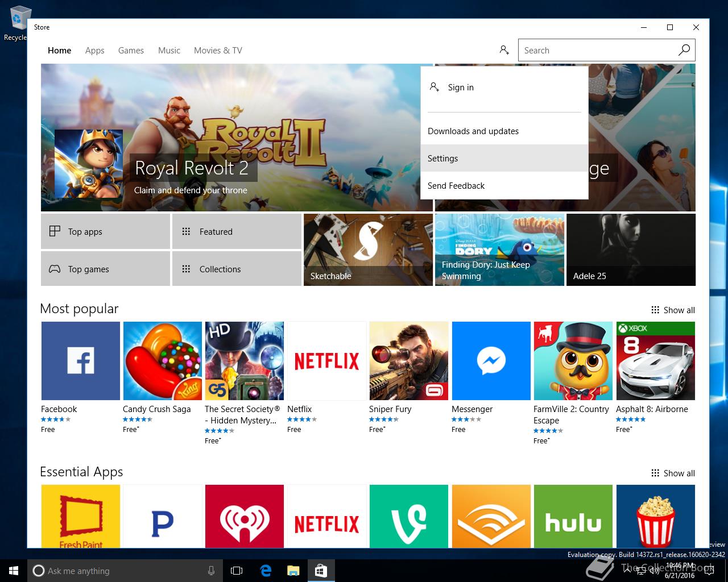This screenshot has width=728, height=582.
Task: Click the magnifying glass search icon
Action: (684, 50)
